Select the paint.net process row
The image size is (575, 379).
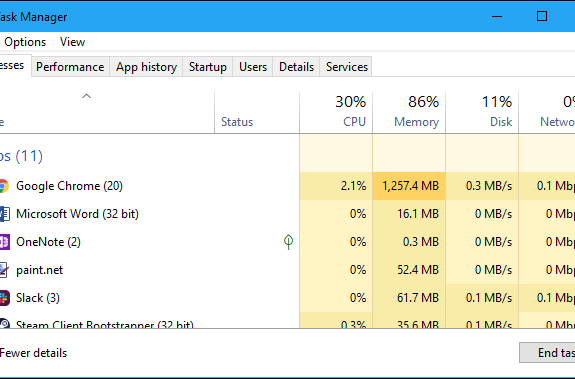pyautogui.click(x=288, y=270)
